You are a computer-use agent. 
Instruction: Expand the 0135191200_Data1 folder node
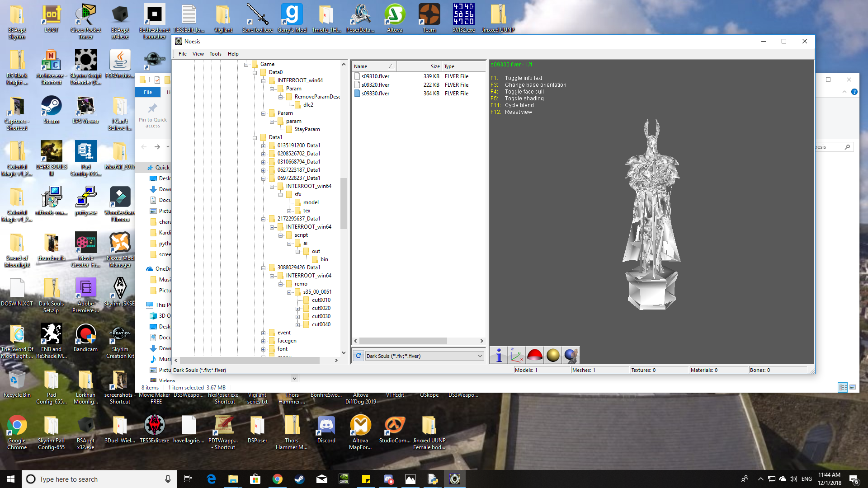click(x=264, y=145)
